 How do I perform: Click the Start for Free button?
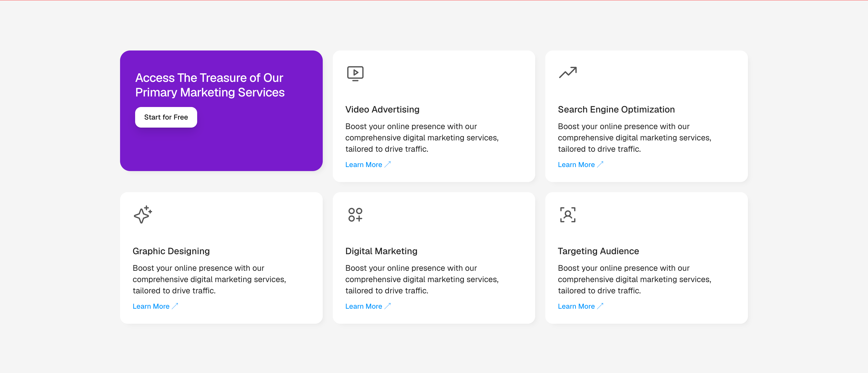166,117
